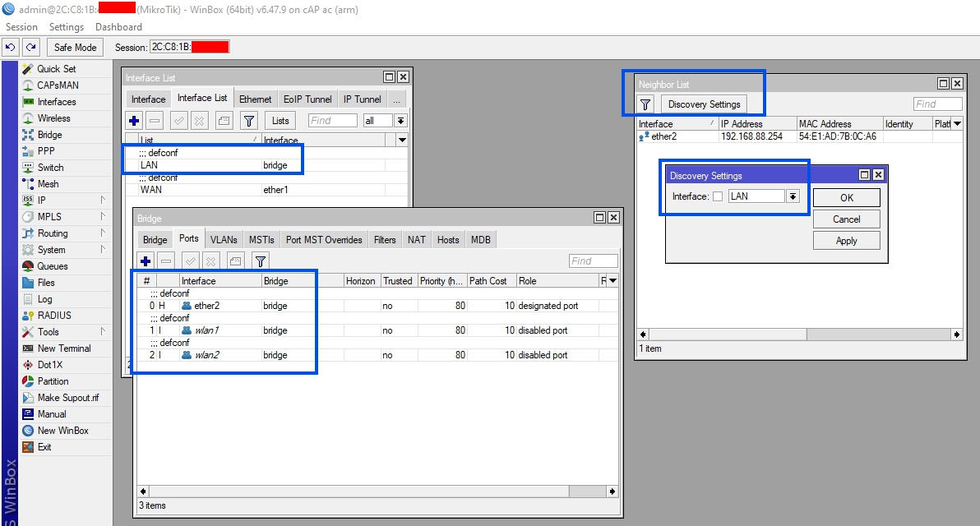Click the filter funnel in Interface List window
Image resolution: width=980 pixels, height=526 pixels.
pos(249,121)
